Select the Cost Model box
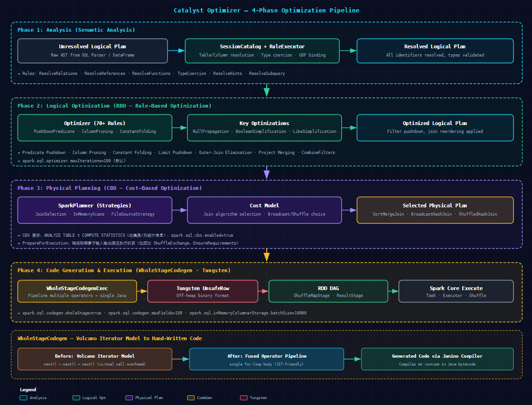This screenshot has width=532, height=405. (264, 210)
